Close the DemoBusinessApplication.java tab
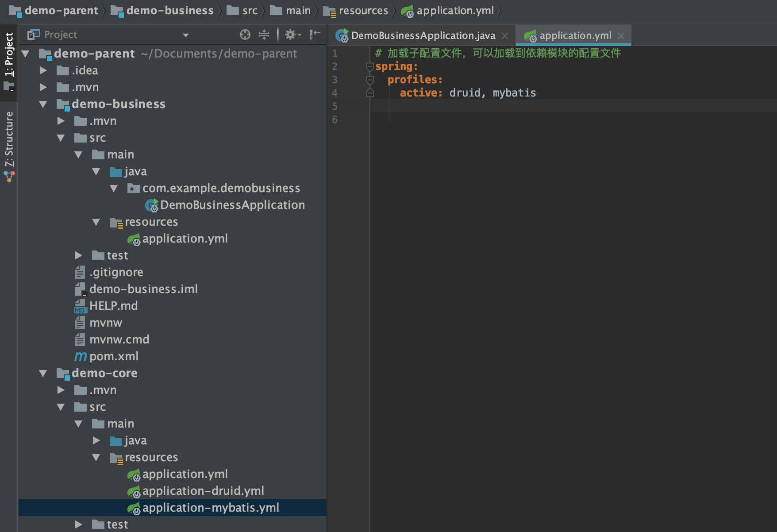 505,36
